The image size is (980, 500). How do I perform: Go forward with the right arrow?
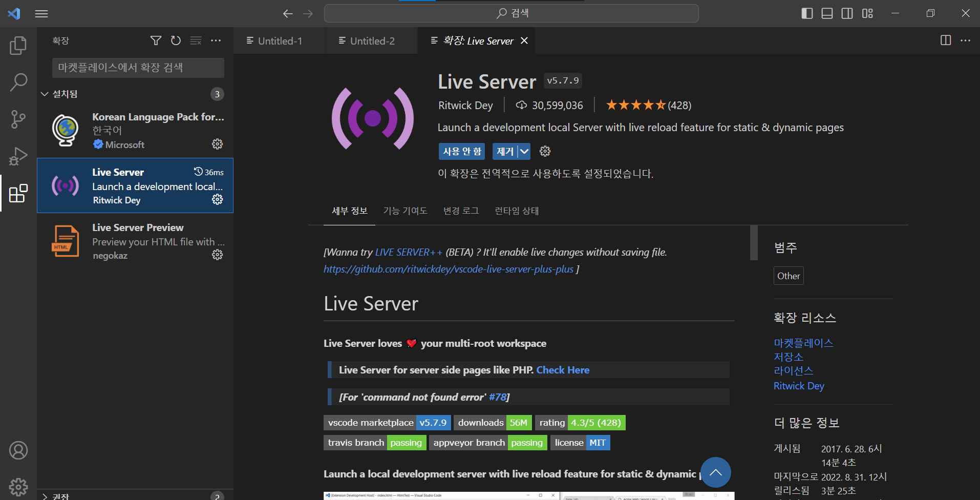coord(308,14)
